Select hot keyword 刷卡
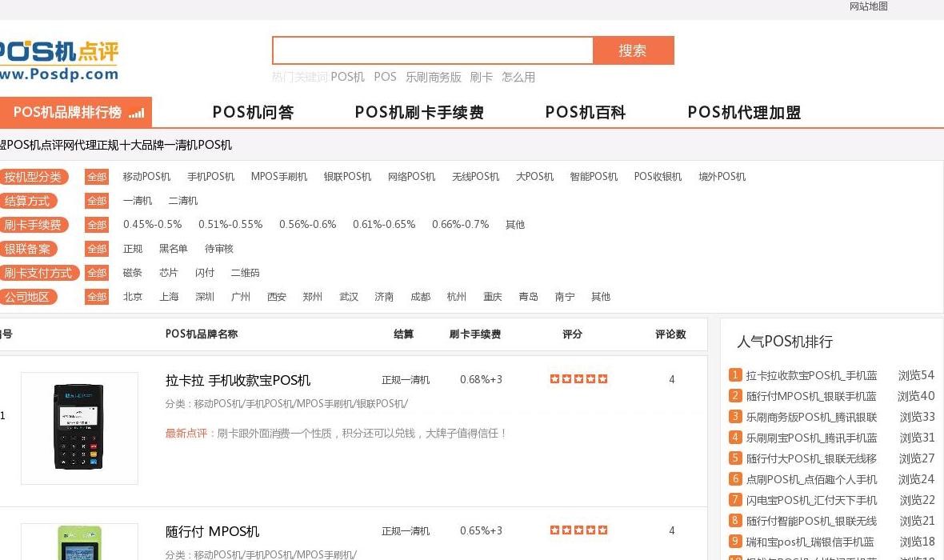 pos(481,77)
